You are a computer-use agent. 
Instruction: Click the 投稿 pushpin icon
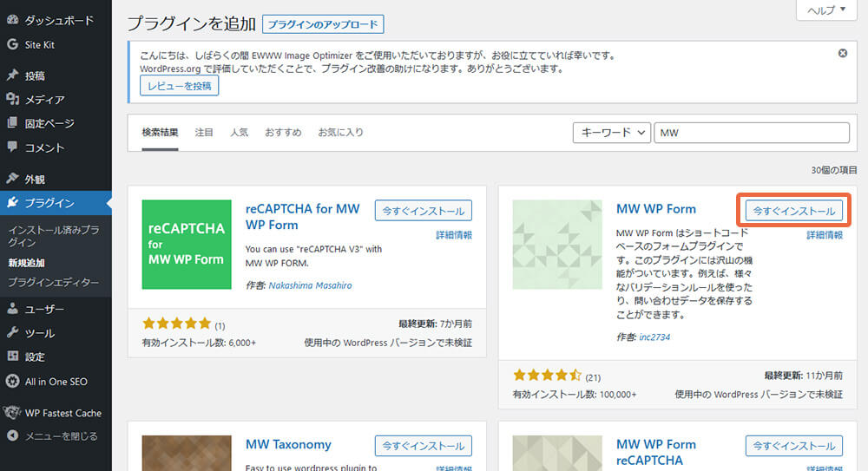[x=12, y=75]
